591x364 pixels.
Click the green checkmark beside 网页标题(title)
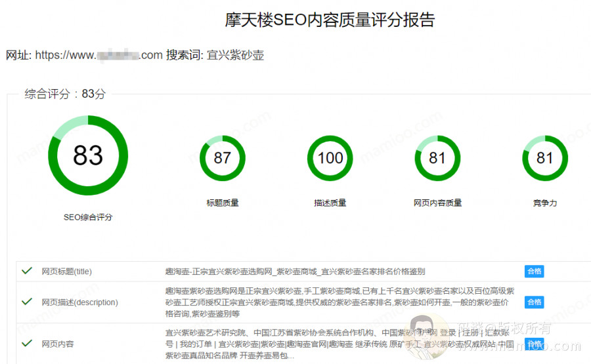tap(27, 270)
